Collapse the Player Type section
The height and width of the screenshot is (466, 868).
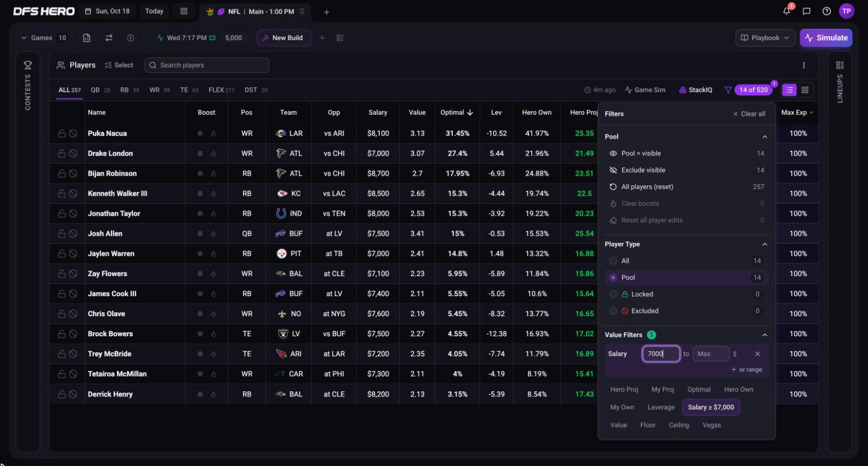click(765, 244)
